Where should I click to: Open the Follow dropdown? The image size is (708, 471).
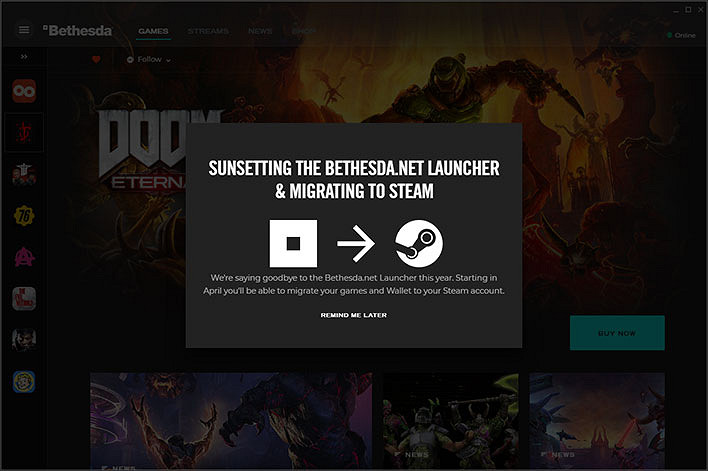point(149,60)
